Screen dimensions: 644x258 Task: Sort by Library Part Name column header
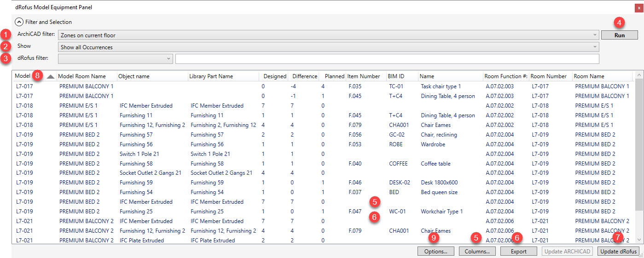(223, 76)
